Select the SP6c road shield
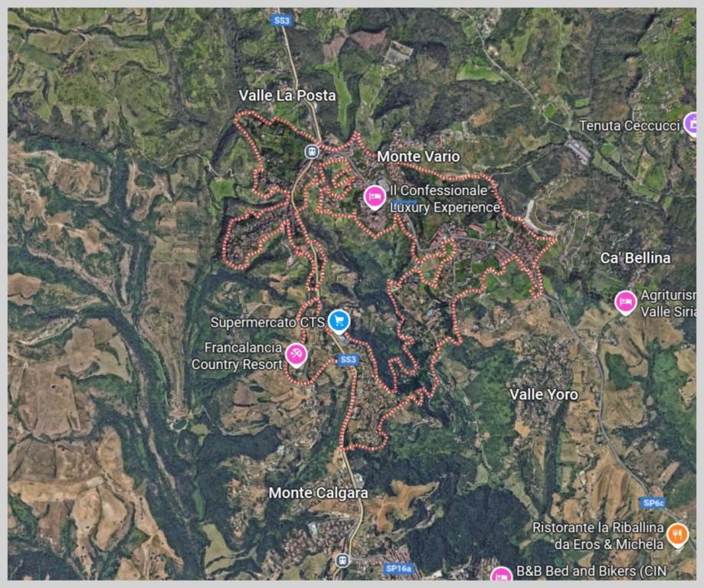This screenshot has height=588, width=704. click(653, 503)
